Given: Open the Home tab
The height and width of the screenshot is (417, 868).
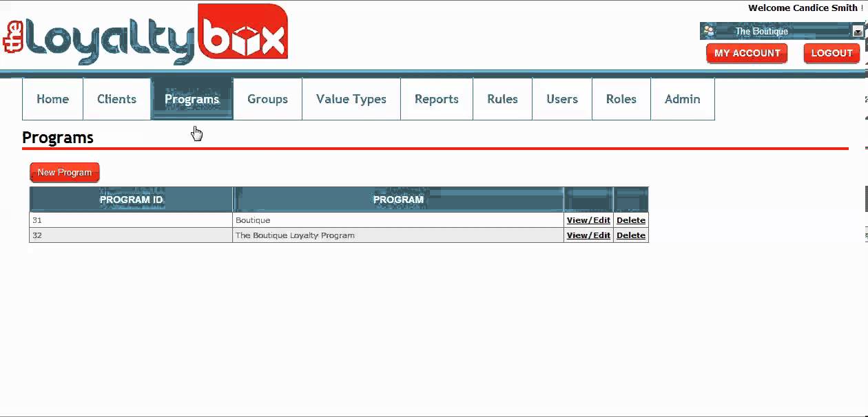Looking at the screenshot, I should click(x=52, y=99).
